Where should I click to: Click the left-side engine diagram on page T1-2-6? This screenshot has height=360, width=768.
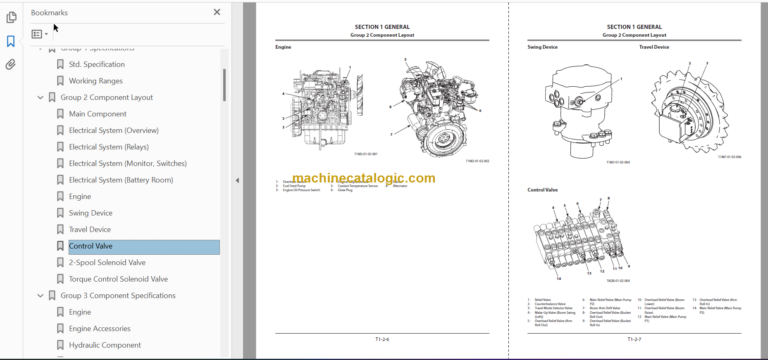pyautogui.click(x=322, y=108)
